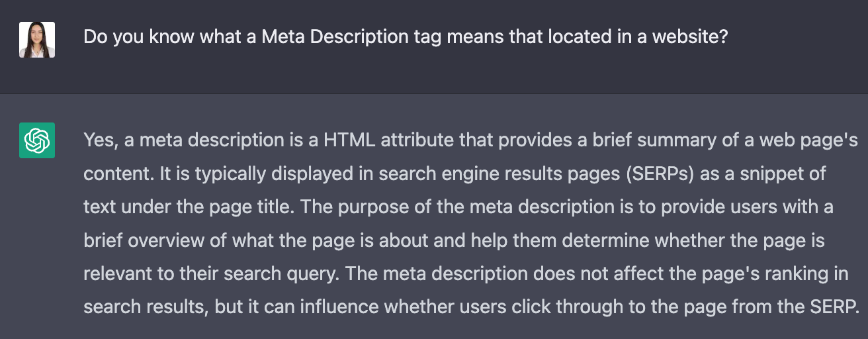Click the line beginning "brief overview of what"

click(454, 240)
